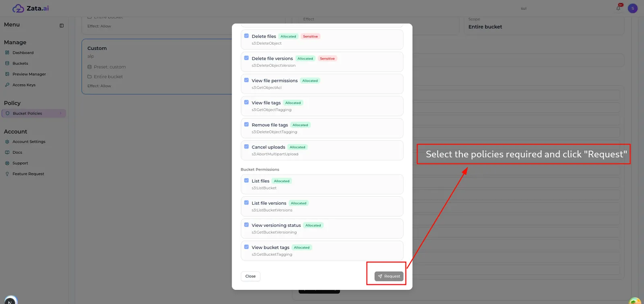Click the Docs book icon

(x=7, y=152)
